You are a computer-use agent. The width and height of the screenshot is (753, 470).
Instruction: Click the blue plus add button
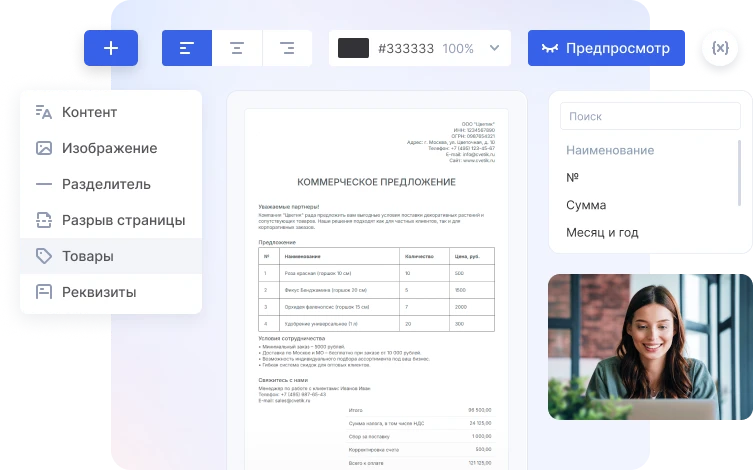point(110,48)
